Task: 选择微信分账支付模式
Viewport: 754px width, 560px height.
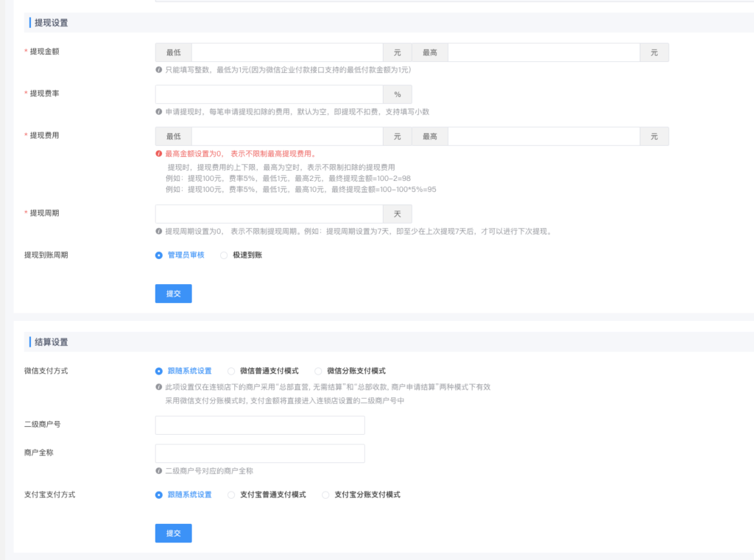Action: coord(317,371)
